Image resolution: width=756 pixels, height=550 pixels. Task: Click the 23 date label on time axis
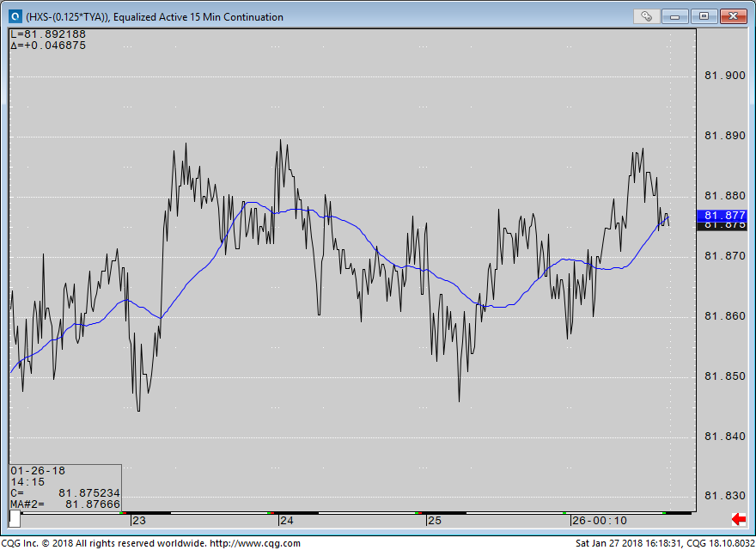pos(139,521)
